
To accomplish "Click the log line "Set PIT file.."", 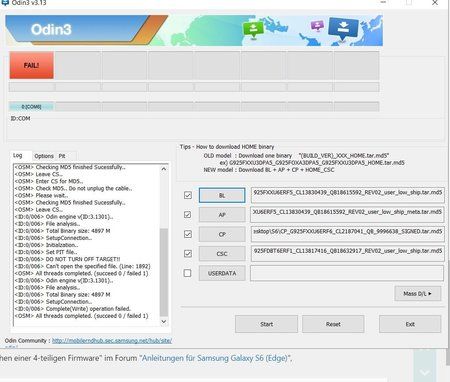I will click(46, 252).
